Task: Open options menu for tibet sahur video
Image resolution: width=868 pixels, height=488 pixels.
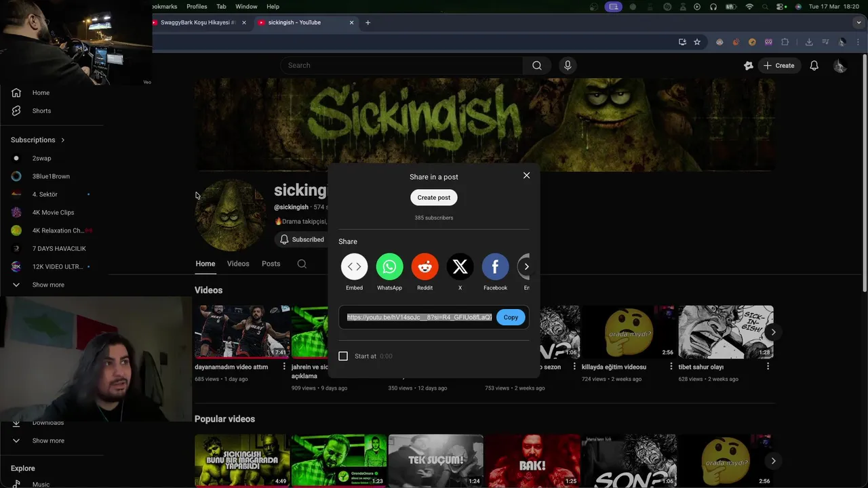Action: click(768, 367)
